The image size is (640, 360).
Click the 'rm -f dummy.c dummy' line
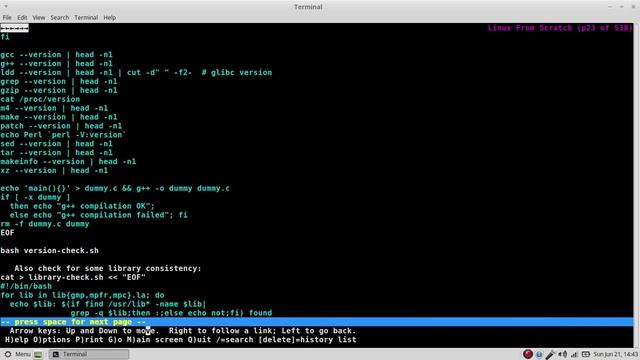(45, 224)
